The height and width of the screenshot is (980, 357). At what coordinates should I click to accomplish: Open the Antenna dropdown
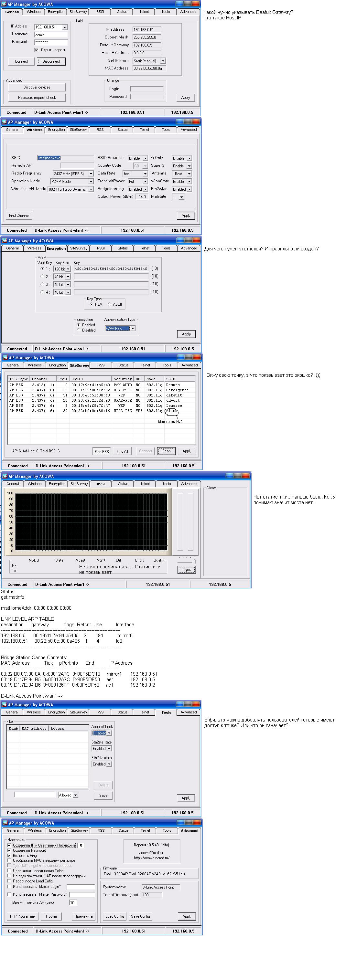click(189, 174)
